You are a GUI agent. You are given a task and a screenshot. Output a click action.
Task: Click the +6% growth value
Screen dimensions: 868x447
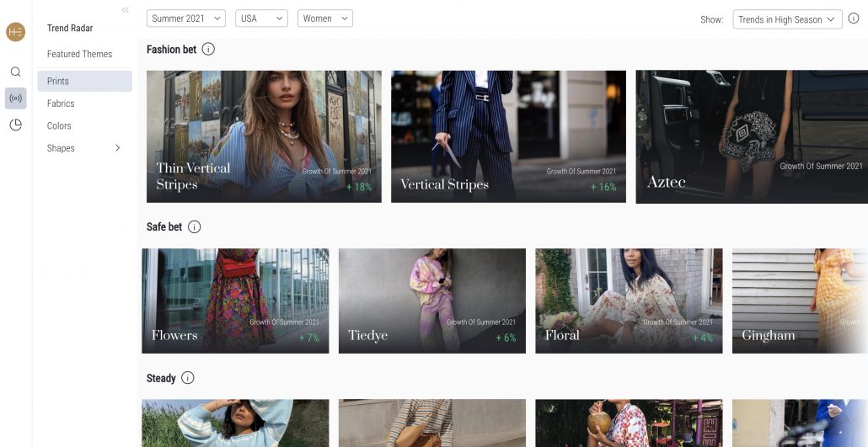click(x=506, y=338)
